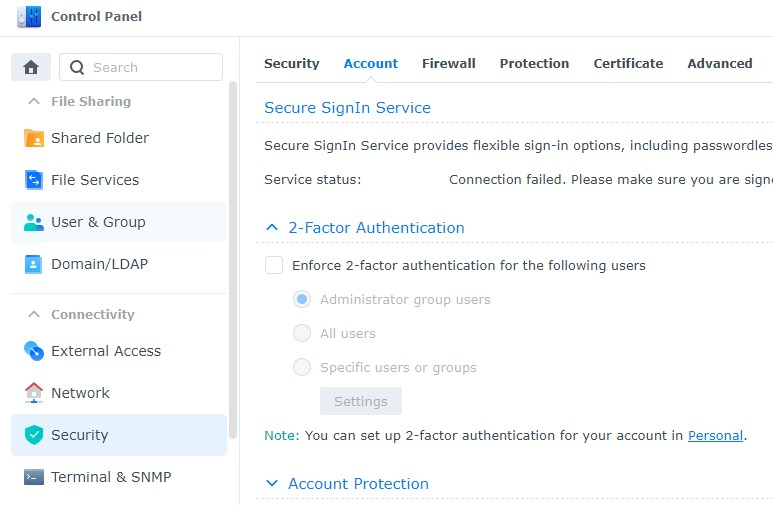Collapse the 2-Factor Authentication section
Image resolution: width=773 pixels, height=505 pixels.
(272, 228)
